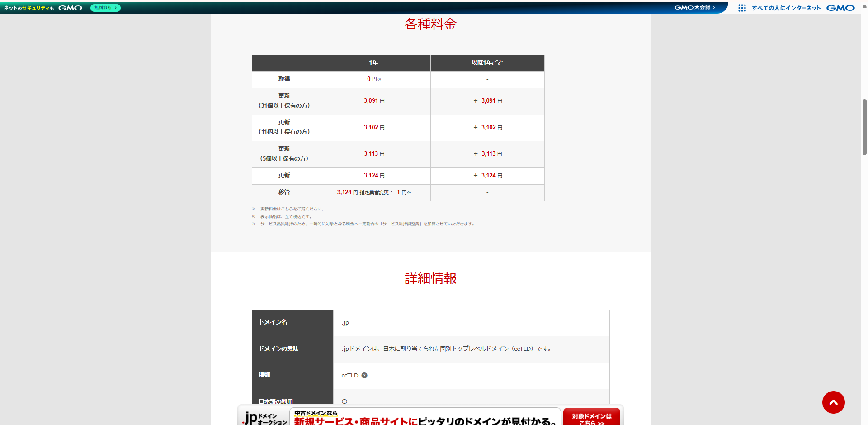Click the 無料診断 green button
The image size is (868, 425).
105,8
